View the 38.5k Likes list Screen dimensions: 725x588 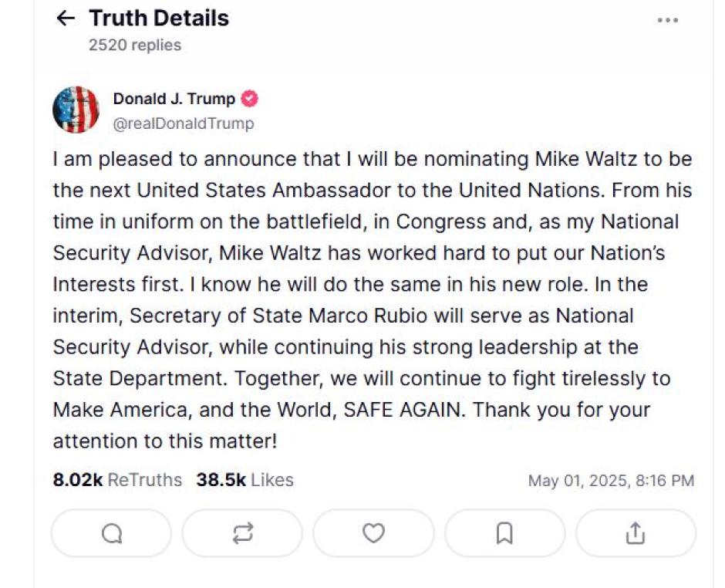pyautogui.click(x=244, y=479)
